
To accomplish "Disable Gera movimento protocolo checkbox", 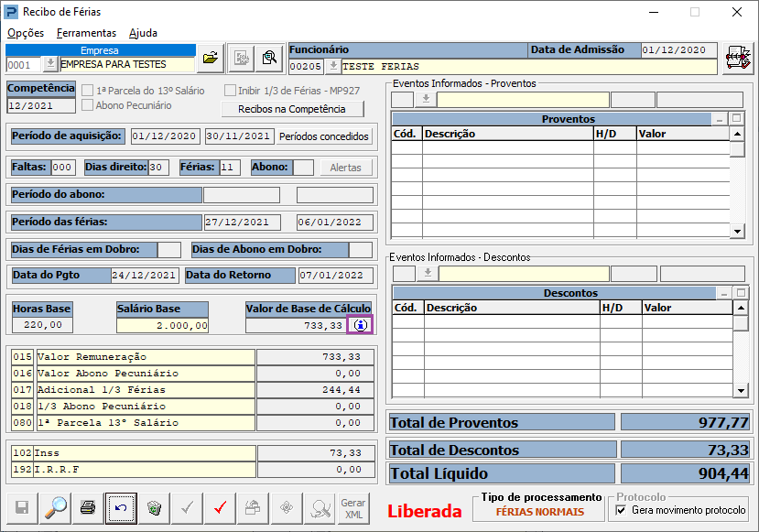I will pyautogui.click(x=622, y=510).
